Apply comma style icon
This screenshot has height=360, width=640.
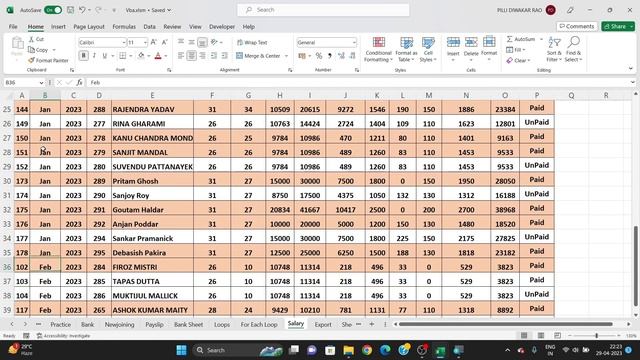(330, 56)
